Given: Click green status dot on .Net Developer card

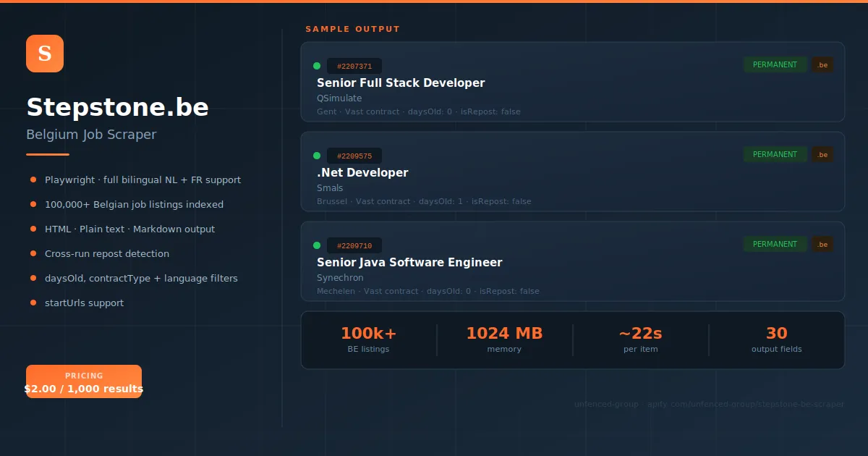Looking at the screenshot, I should pos(317,156).
